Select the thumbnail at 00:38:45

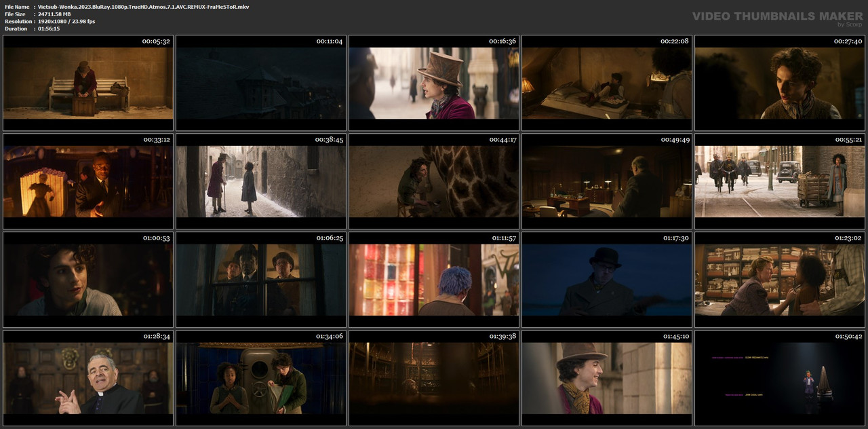click(x=261, y=181)
